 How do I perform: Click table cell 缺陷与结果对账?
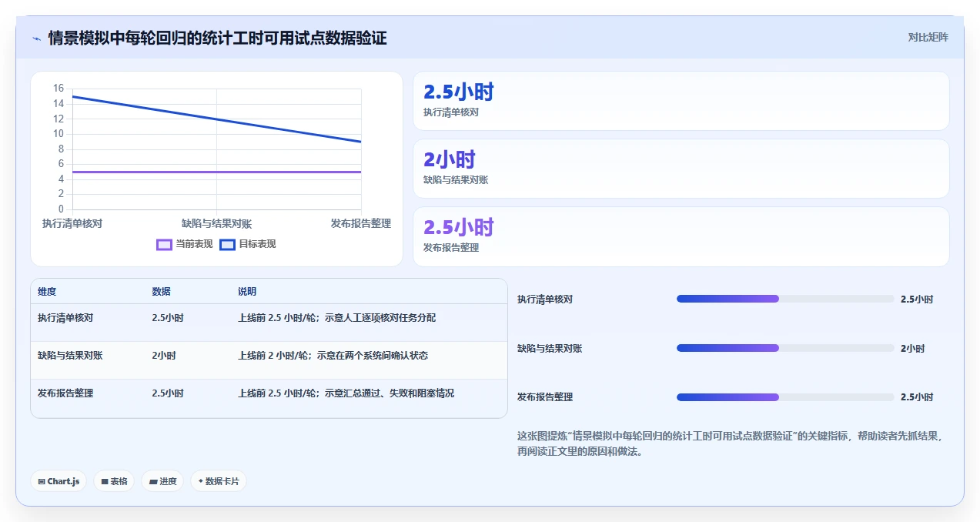click(x=70, y=356)
